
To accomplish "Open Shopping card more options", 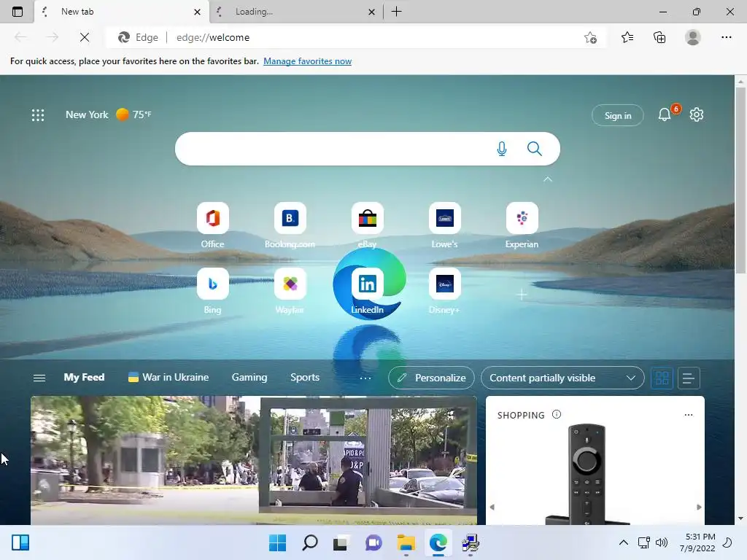I will [689, 415].
